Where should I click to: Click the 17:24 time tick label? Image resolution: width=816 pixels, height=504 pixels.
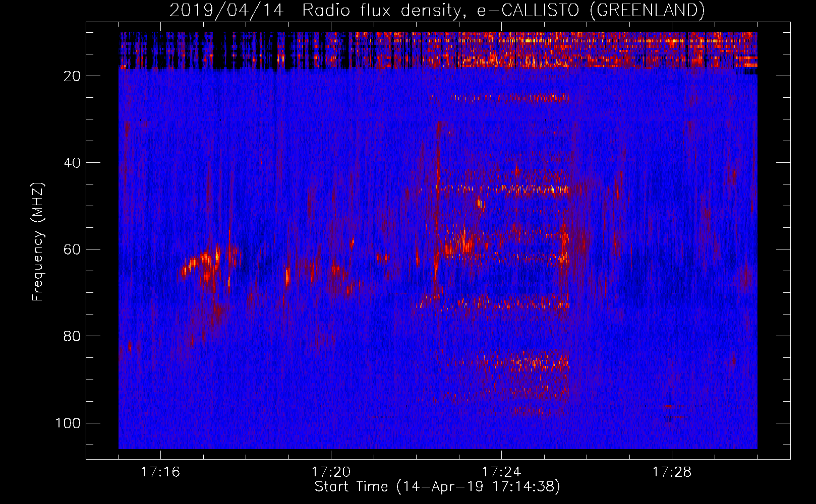tap(501, 472)
